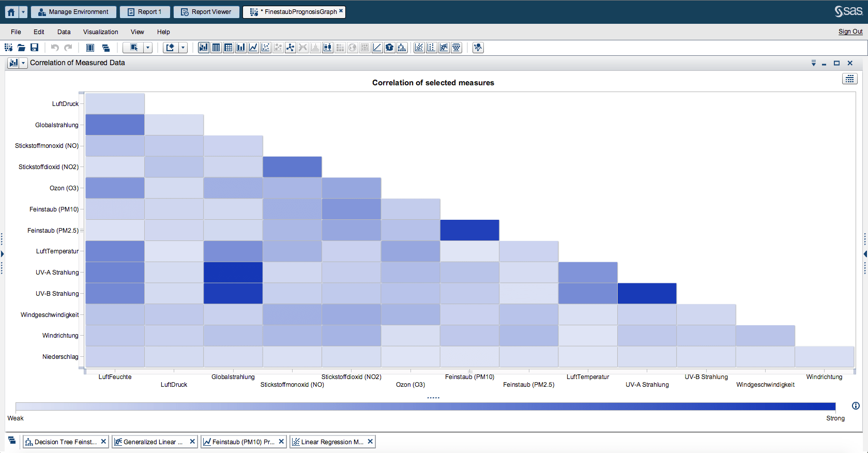Viewport: 868px width, 453px height.
Task: Click the tile visualizations column icon
Action: [90, 48]
